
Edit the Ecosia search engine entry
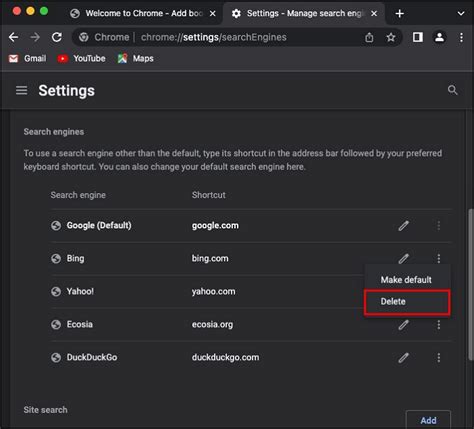403,325
